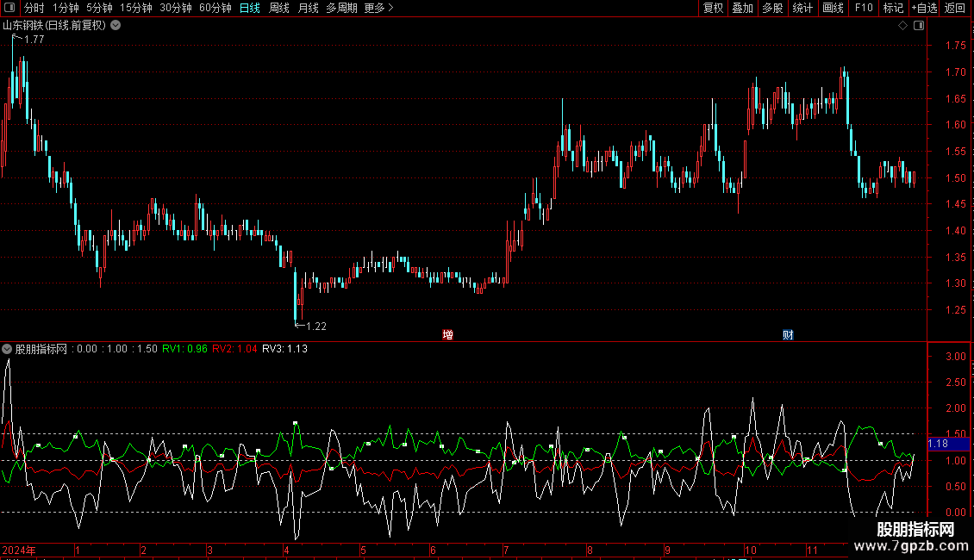Click the RV3: 1.13 indicator value
The width and height of the screenshot is (974, 560).
[284, 349]
